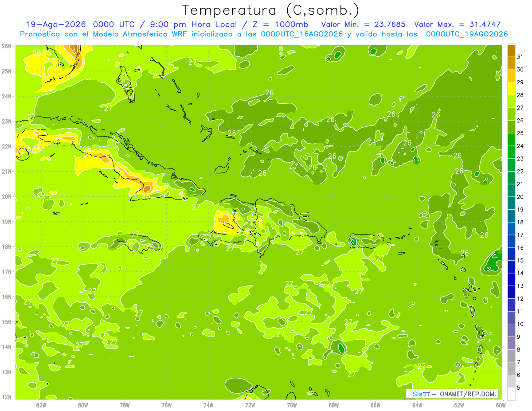Click the longitude axis label 66W
This screenshot has height=411, width=532.
click(376, 405)
